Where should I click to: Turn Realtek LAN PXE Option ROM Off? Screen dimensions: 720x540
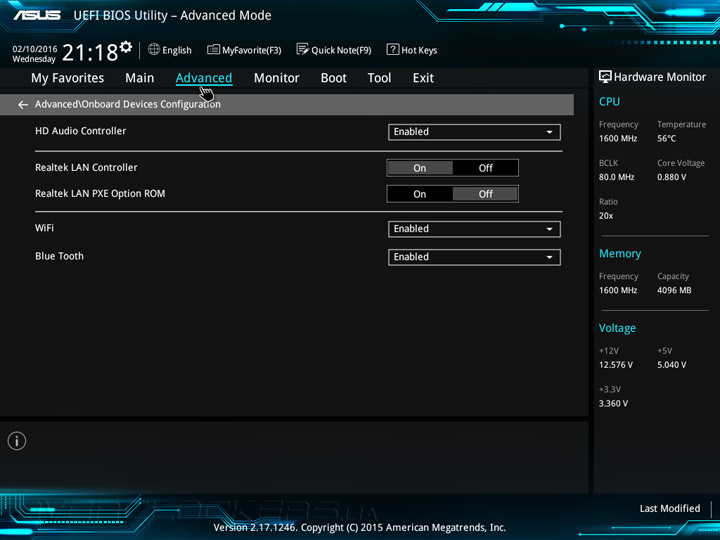tap(485, 194)
